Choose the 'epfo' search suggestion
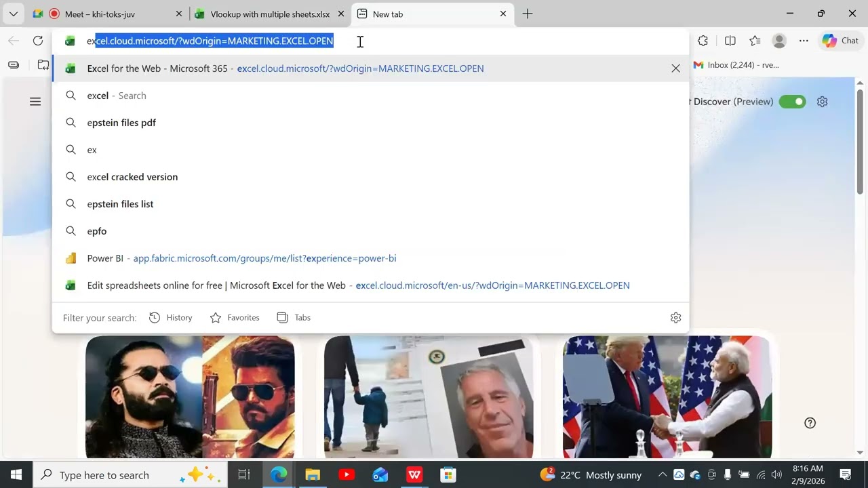This screenshot has height=488, width=868. (x=370, y=231)
